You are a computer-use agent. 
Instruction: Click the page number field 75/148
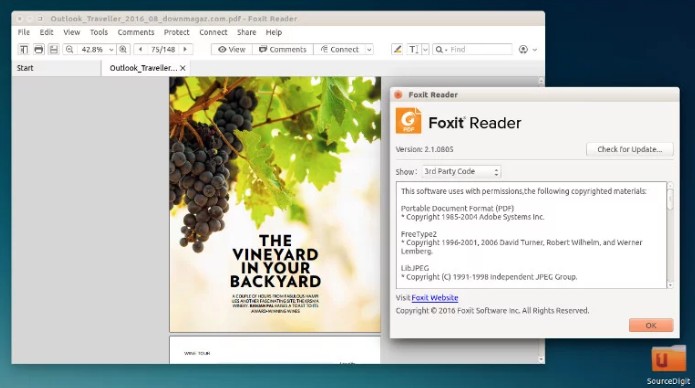click(x=163, y=49)
